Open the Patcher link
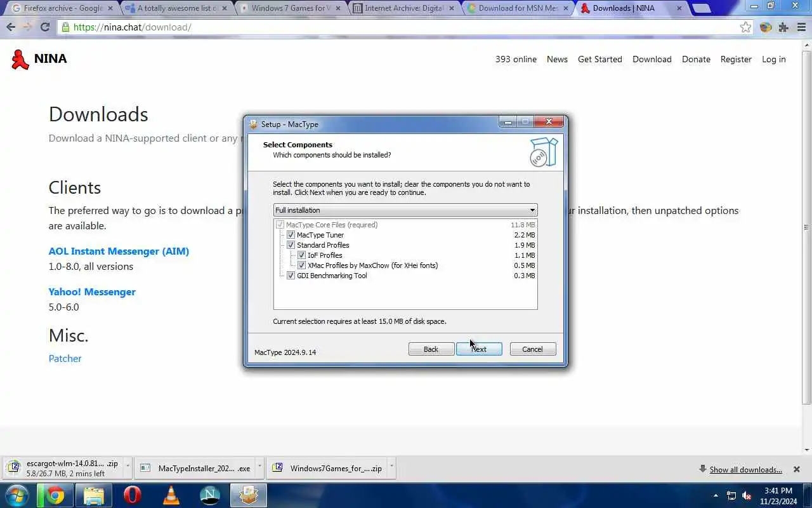Viewport: 812px width, 508px height. point(65,359)
